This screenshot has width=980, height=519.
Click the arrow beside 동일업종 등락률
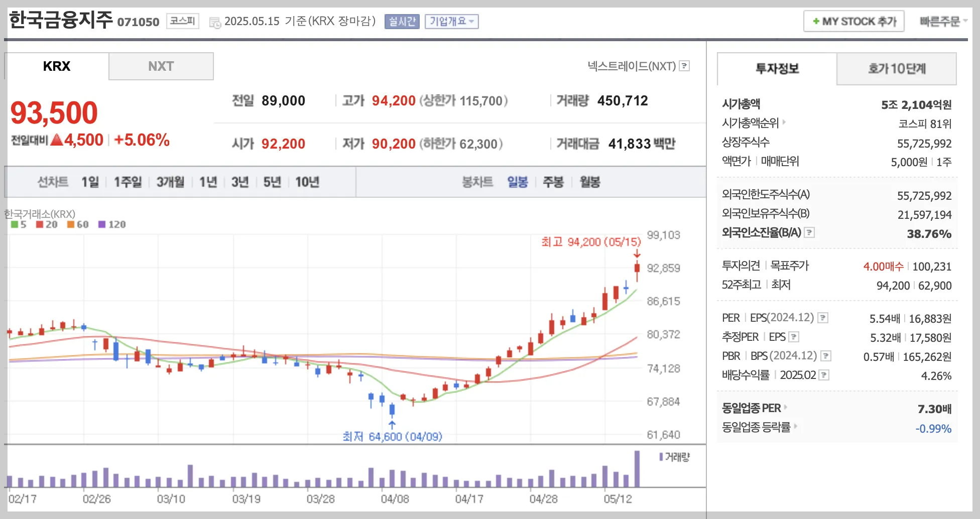pyautogui.click(x=795, y=426)
